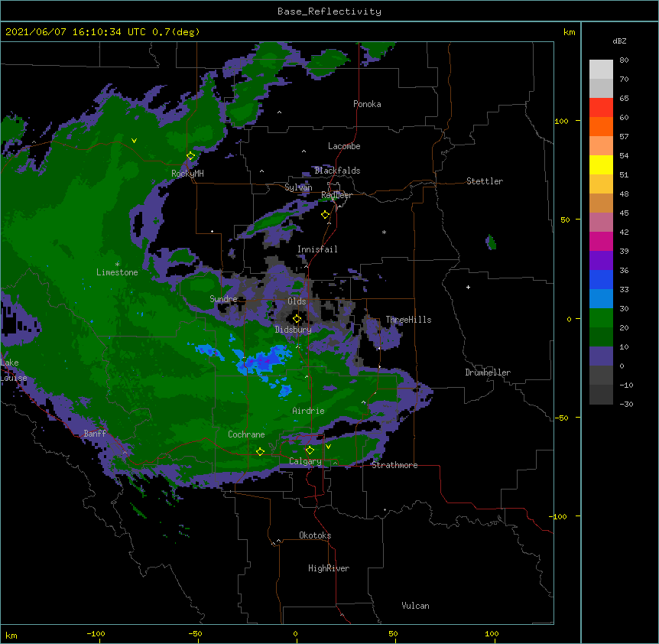Click the Banff town label
This screenshot has height=644, width=659.
point(95,434)
